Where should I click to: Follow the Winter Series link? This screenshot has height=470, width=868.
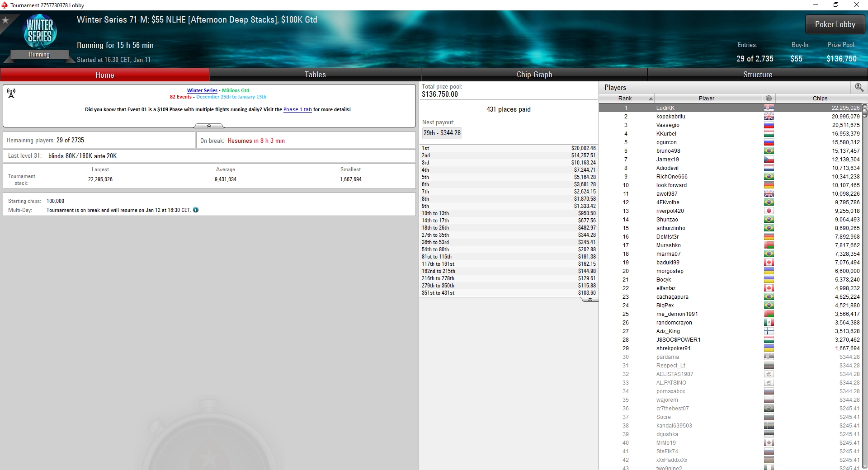[x=202, y=90]
